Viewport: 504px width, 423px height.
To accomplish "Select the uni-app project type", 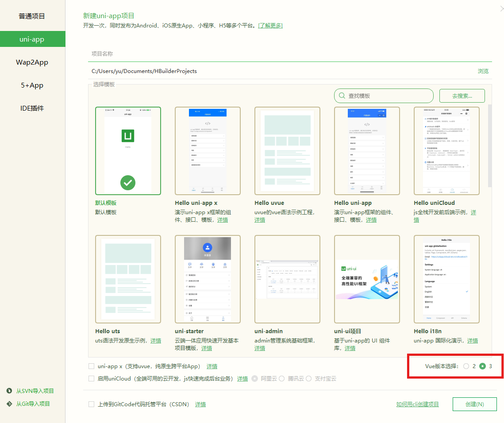I will click(x=32, y=39).
